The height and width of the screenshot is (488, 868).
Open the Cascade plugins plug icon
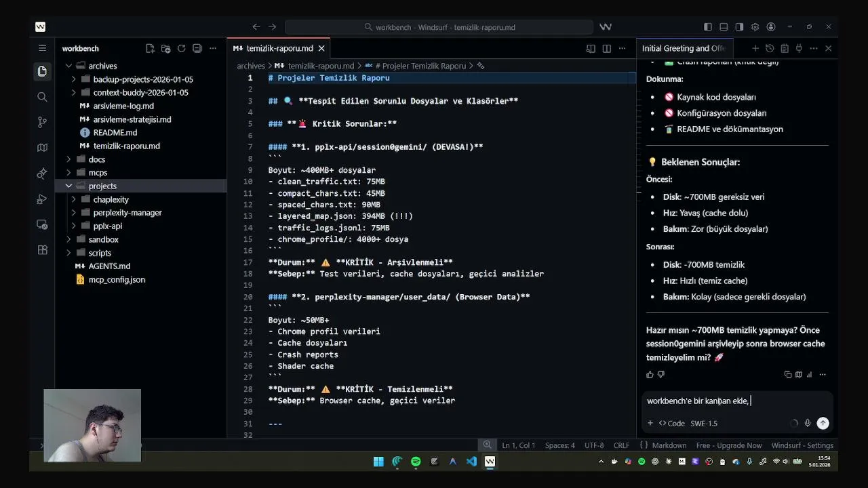coord(799,48)
